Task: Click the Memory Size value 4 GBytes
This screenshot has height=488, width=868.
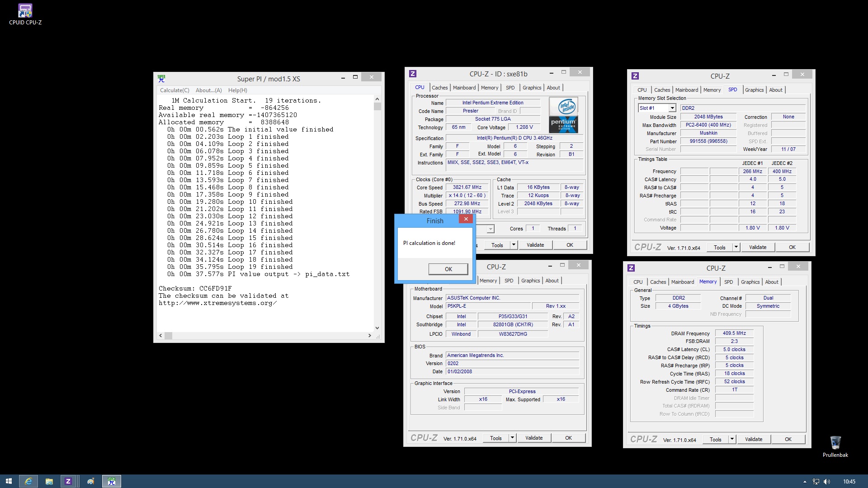Action: (x=678, y=306)
